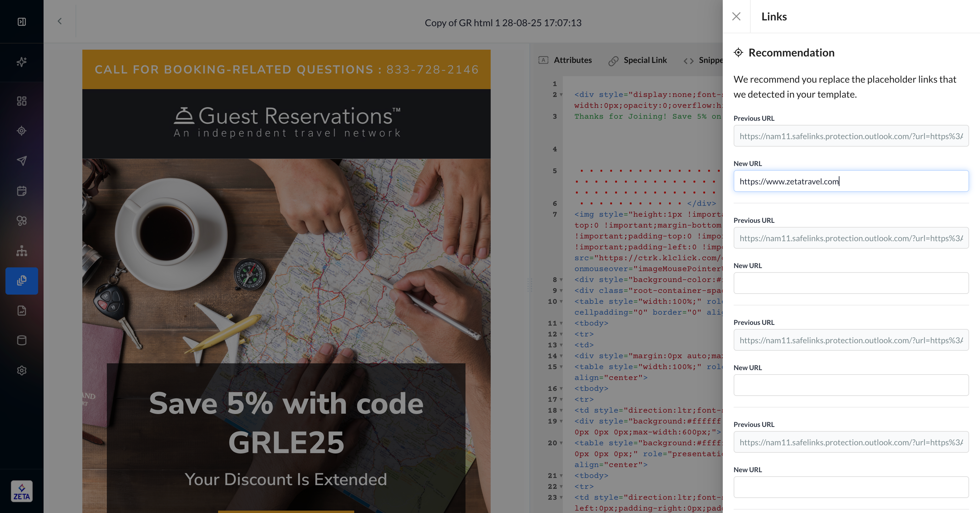Image resolution: width=980 pixels, height=513 pixels.
Task: Go back using the left chevron arrow
Action: coord(60,21)
